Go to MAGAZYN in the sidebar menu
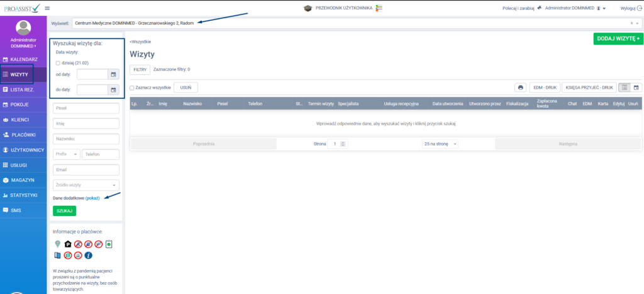Viewport: 644px width, 294px height. coord(22,180)
